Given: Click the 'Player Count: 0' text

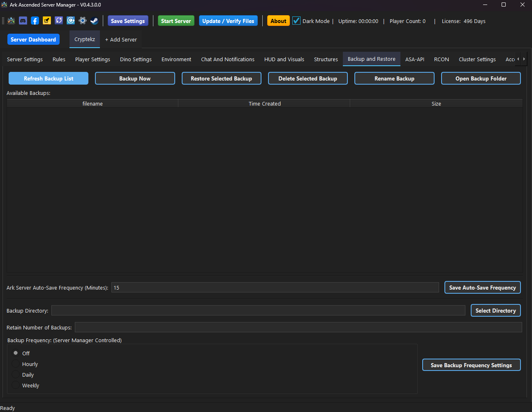Looking at the screenshot, I should point(407,21).
